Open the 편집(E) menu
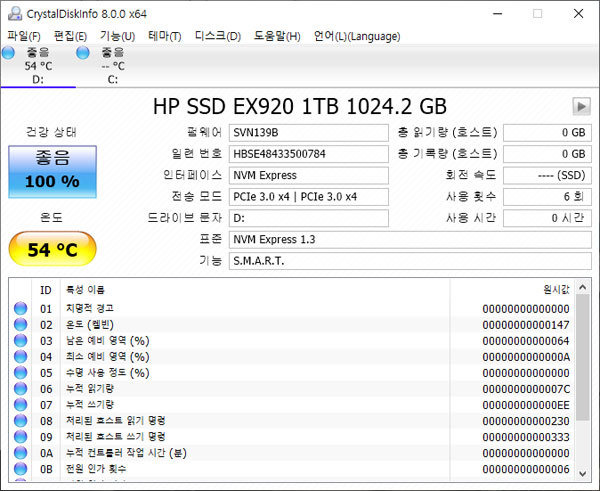Viewport: 600px width, 491px height. 70,36
